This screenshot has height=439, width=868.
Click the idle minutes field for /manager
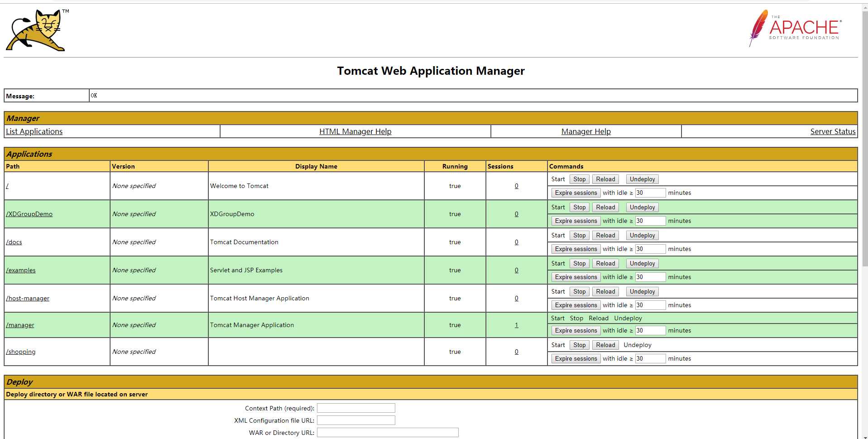(650, 331)
